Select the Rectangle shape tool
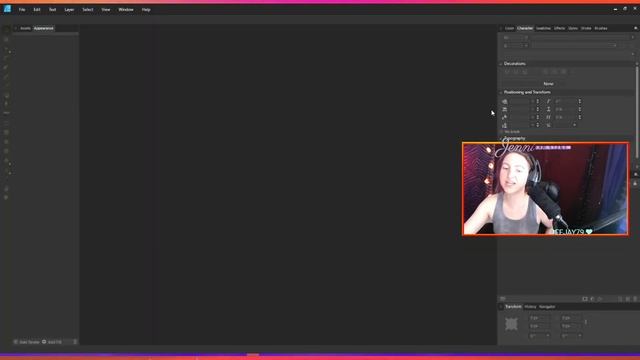640x360 pixels. tap(6, 132)
